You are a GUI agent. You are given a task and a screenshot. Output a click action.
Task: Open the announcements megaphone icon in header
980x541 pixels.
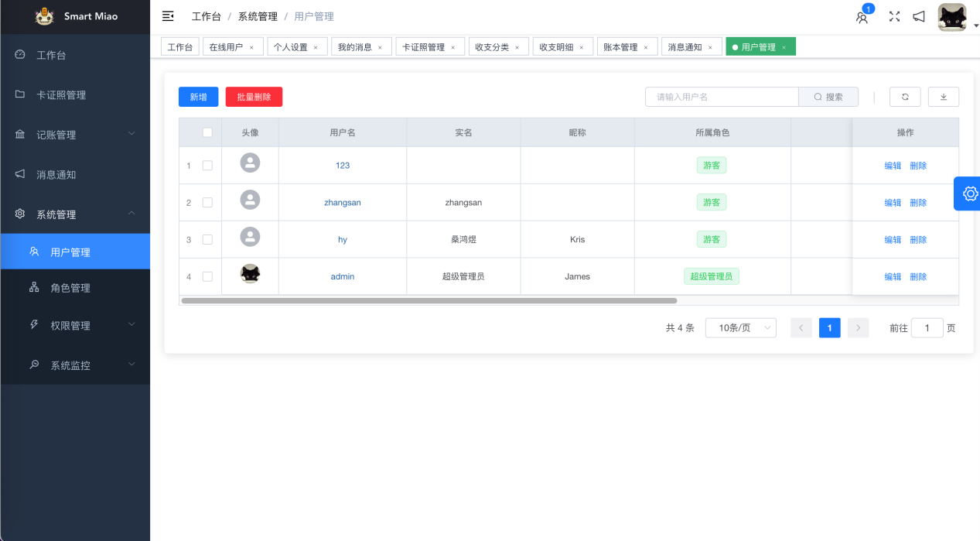coord(919,16)
